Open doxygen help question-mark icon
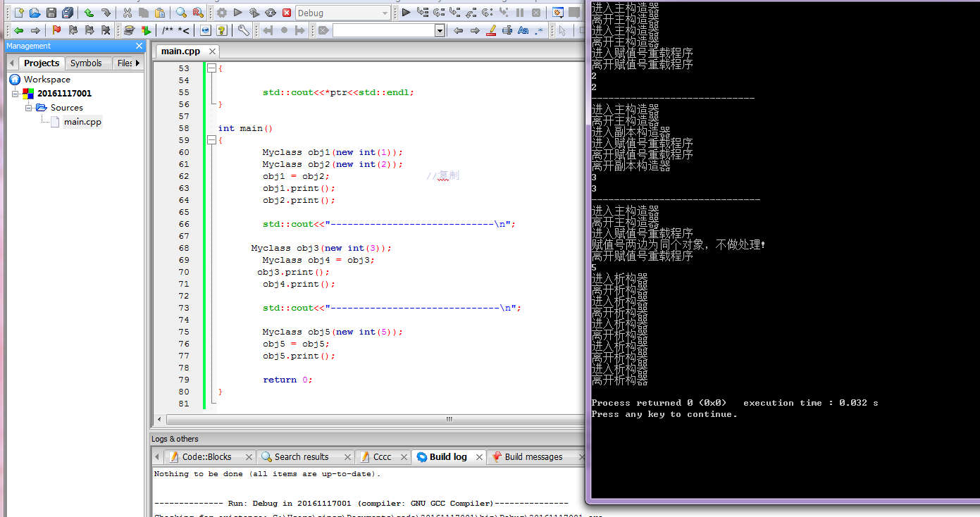The width and height of the screenshot is (980, 517). pyautogui.click(x=222, y=30)
